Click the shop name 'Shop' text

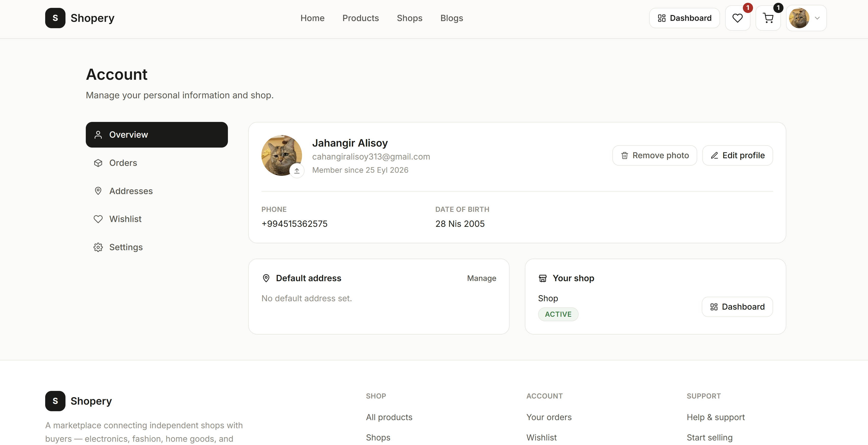[548, 298]
